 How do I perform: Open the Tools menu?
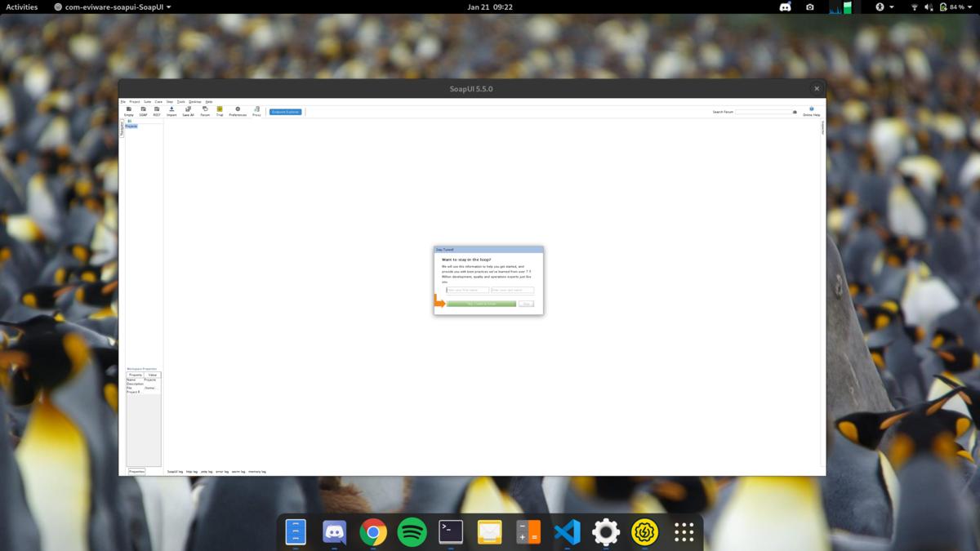pyautogui.click(x=181, y=102)
